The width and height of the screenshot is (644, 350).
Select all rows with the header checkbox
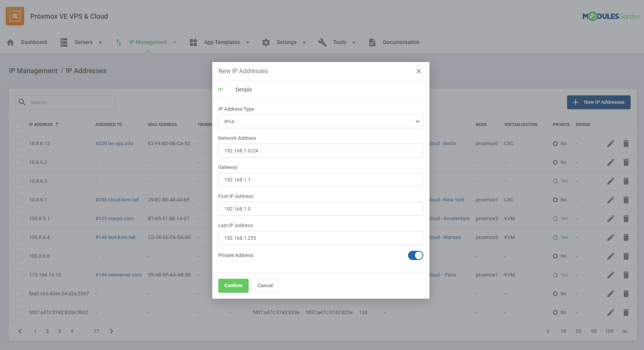click(x=19, y=124)
